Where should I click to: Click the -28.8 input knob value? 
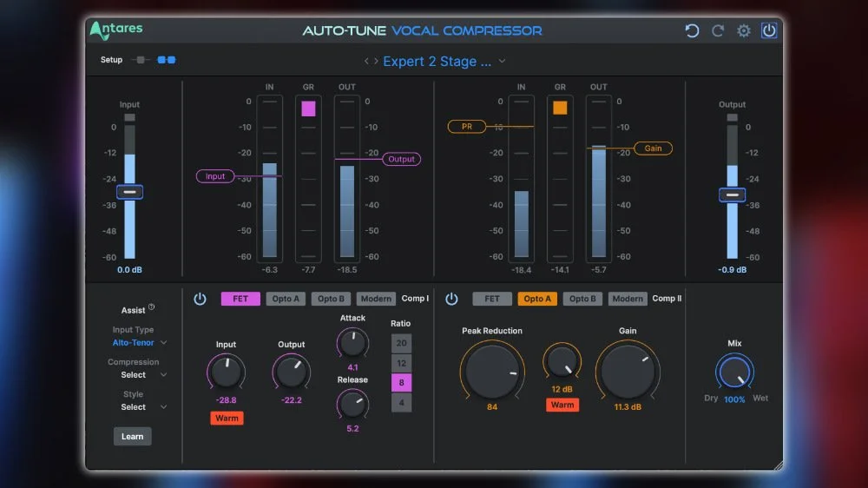(226, 400)
